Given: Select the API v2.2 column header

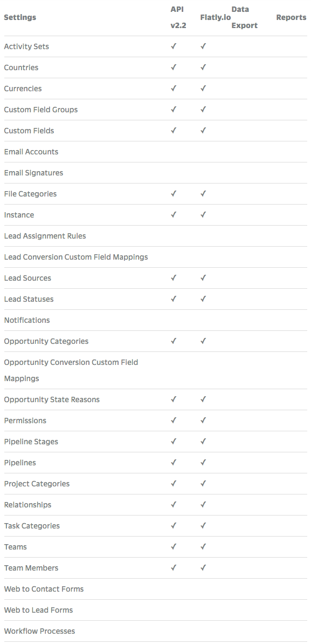Looking at the screenshot, I should point(178,17).
